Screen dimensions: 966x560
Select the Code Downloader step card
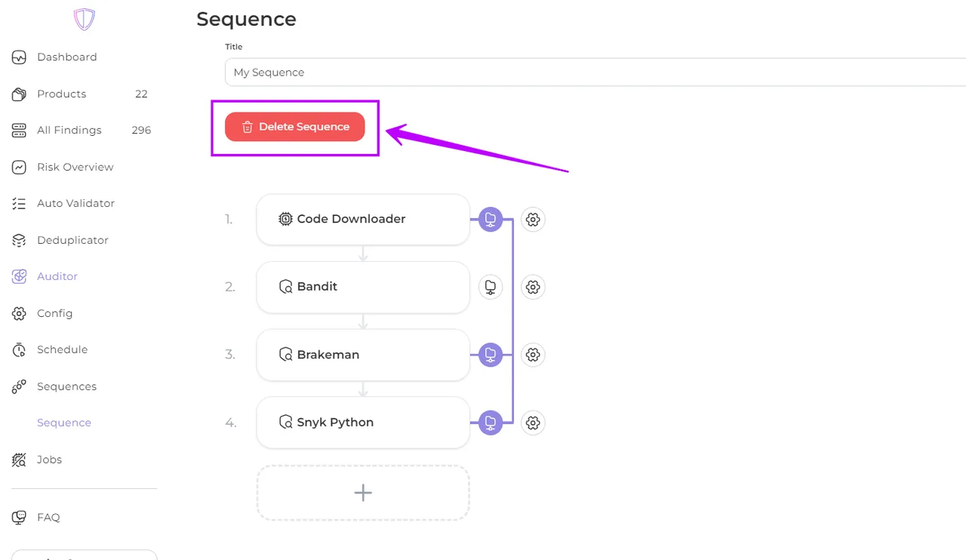tap(363, 220)
